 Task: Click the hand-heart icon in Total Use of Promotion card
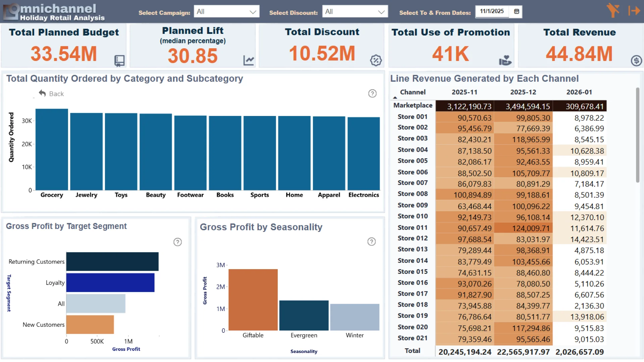pyautogui.click(x=505, y=60)
